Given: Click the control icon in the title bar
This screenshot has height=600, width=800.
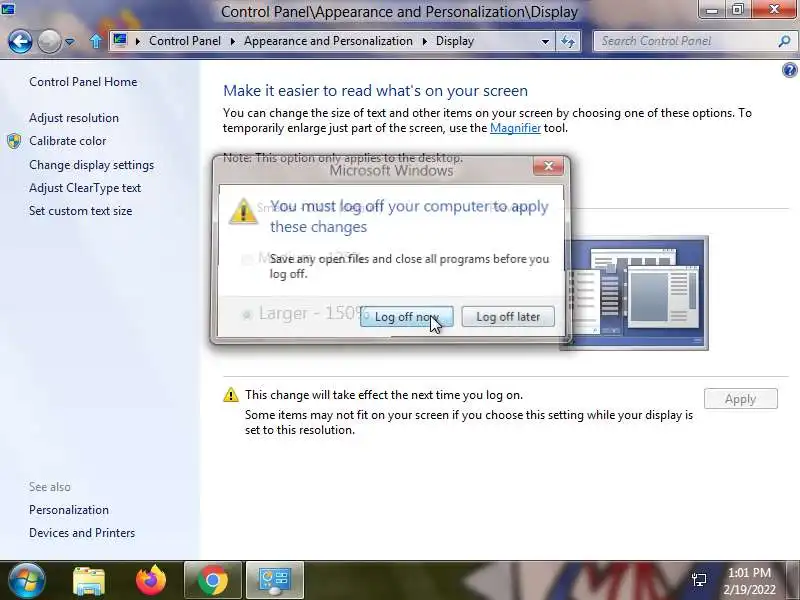Looking at the screenshot, I should pyautogui.click(x=8, y=9).
